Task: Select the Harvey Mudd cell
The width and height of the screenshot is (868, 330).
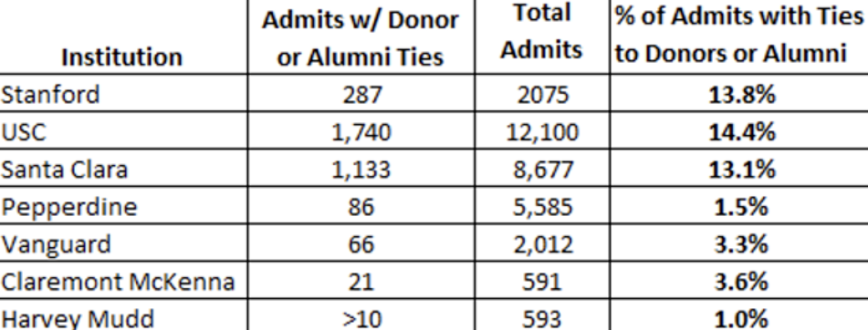Action: pos(123,315)
